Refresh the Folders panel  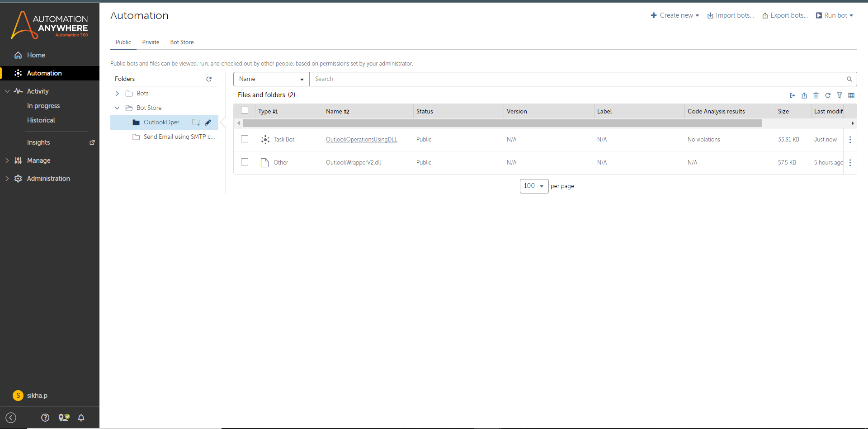click(x=209, y=79)
